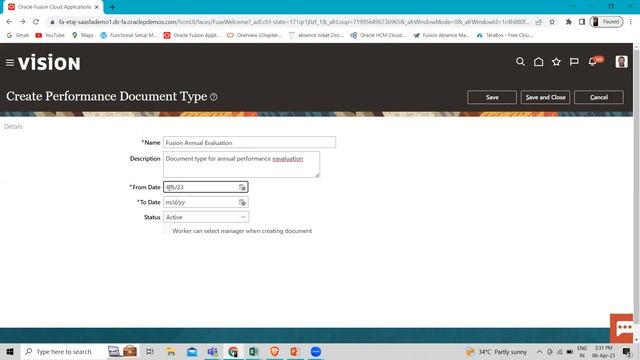Viewport: 640px width, 360px height.
Task: Click the Save button
Action: point(492,97)
